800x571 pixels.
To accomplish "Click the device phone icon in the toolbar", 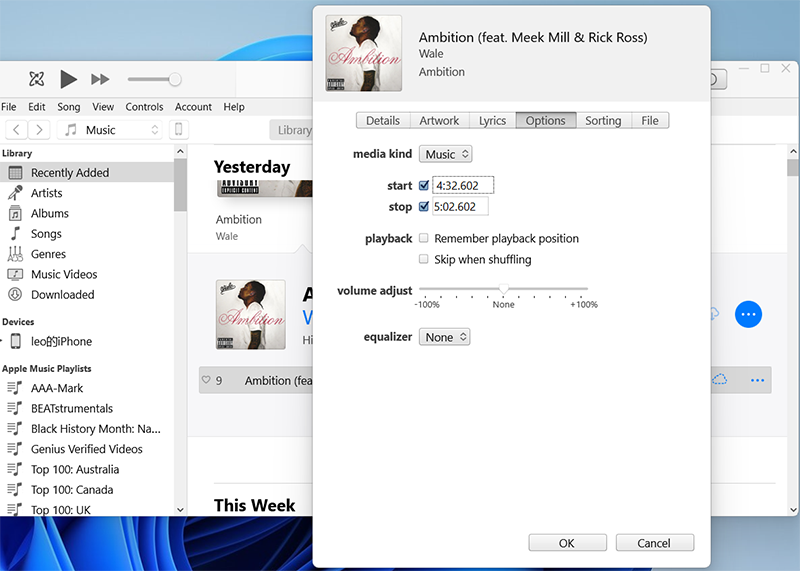I will pyautogui.click(x=179, y=130).
